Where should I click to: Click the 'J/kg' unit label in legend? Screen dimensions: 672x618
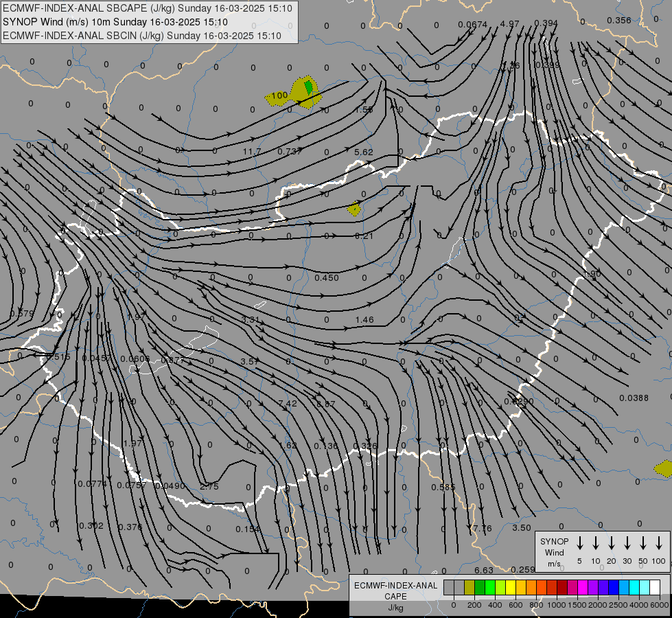point(395,608)
